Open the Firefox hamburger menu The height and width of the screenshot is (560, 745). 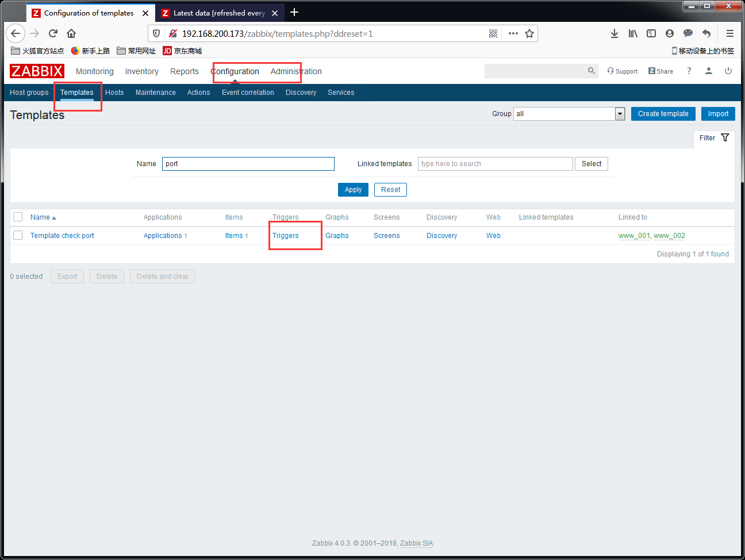730,33
